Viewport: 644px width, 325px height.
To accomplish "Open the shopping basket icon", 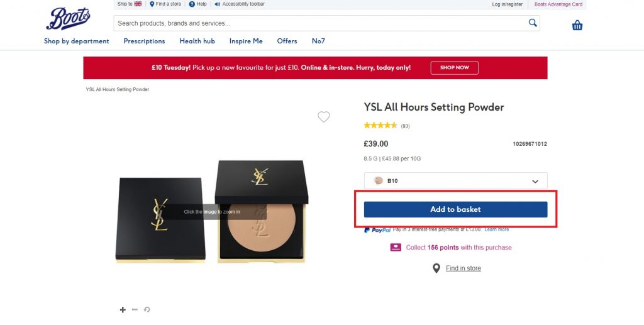I will tap(577, 25).
